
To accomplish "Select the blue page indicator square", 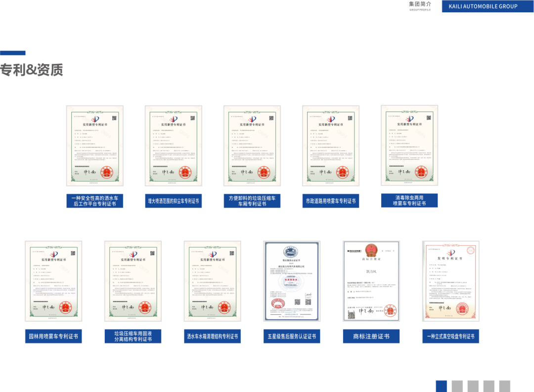I will click(x=442, y=386).
